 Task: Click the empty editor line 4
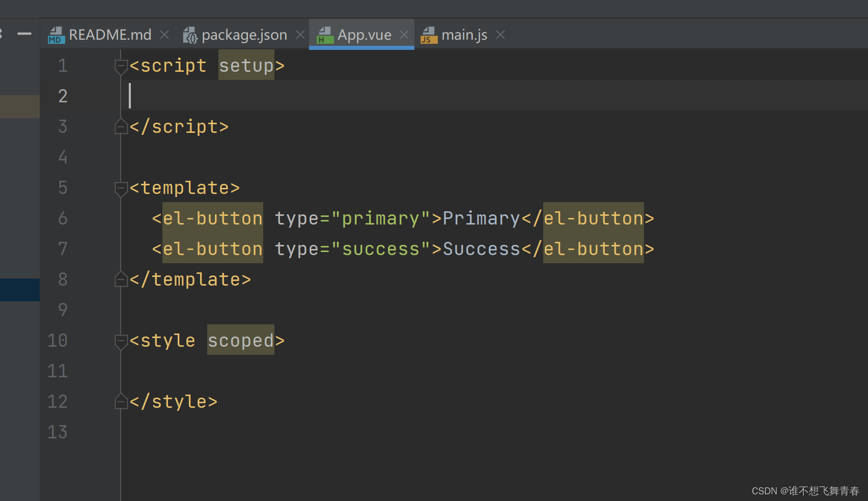click(x=494, y=157)
